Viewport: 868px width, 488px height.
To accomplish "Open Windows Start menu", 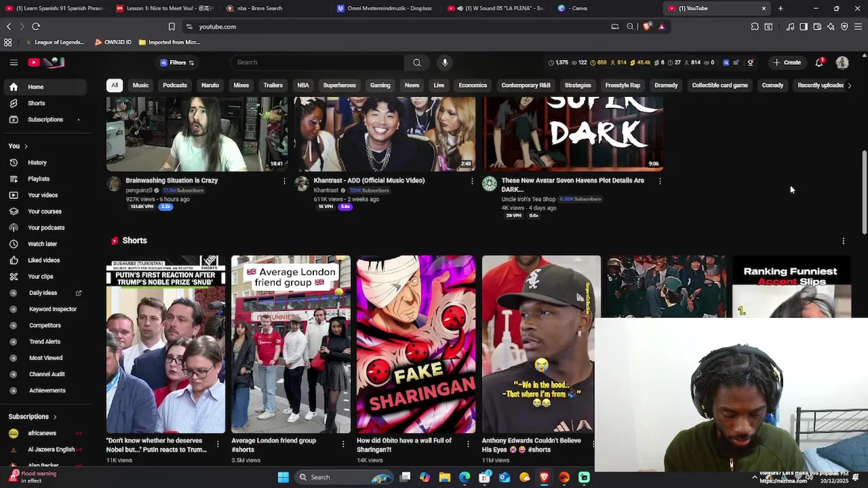I will (x=283, y=477).
